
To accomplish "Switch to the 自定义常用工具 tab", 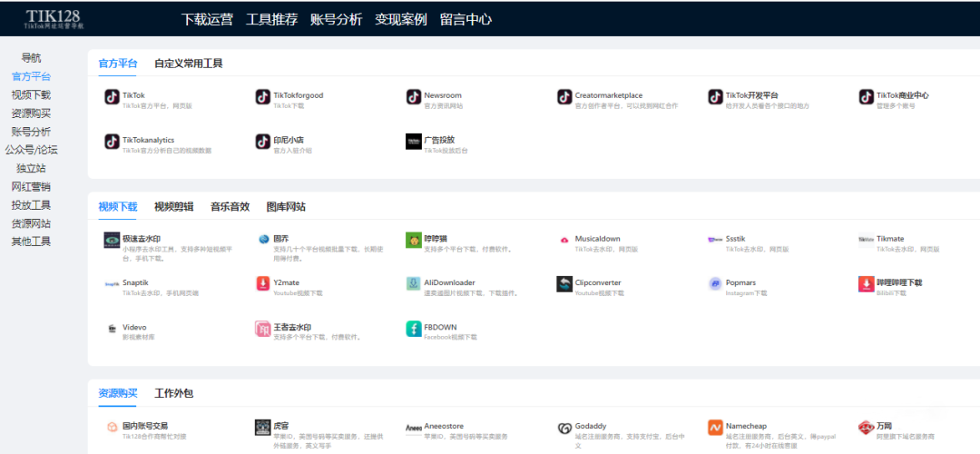I will [x=188, y=64].
